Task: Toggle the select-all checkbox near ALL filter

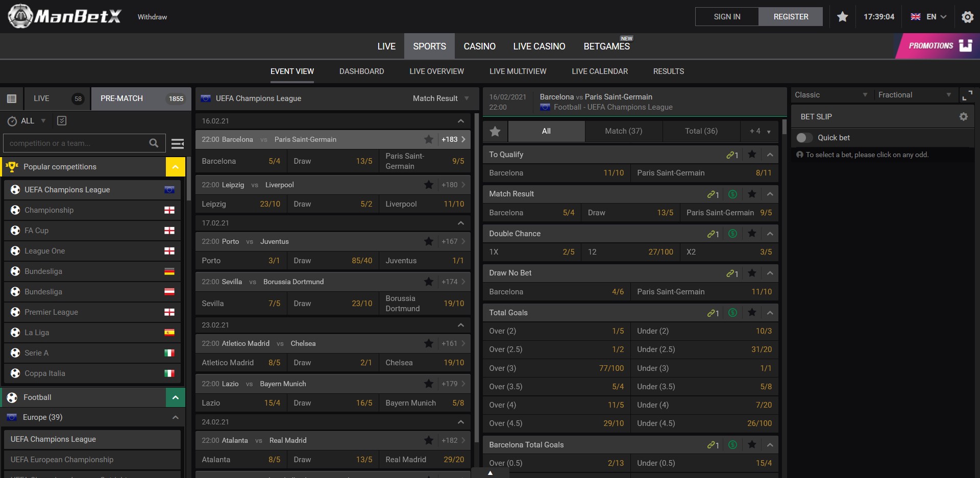Action: click(x=62, y=121)
